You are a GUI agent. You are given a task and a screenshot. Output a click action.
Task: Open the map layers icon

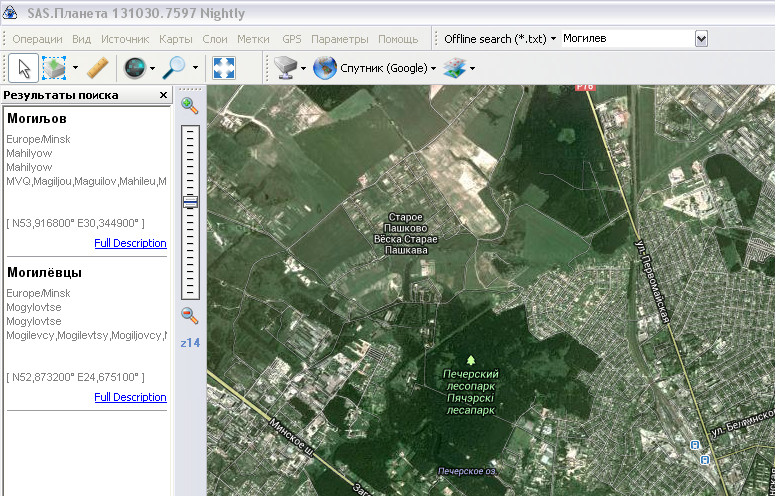point(455,68)
